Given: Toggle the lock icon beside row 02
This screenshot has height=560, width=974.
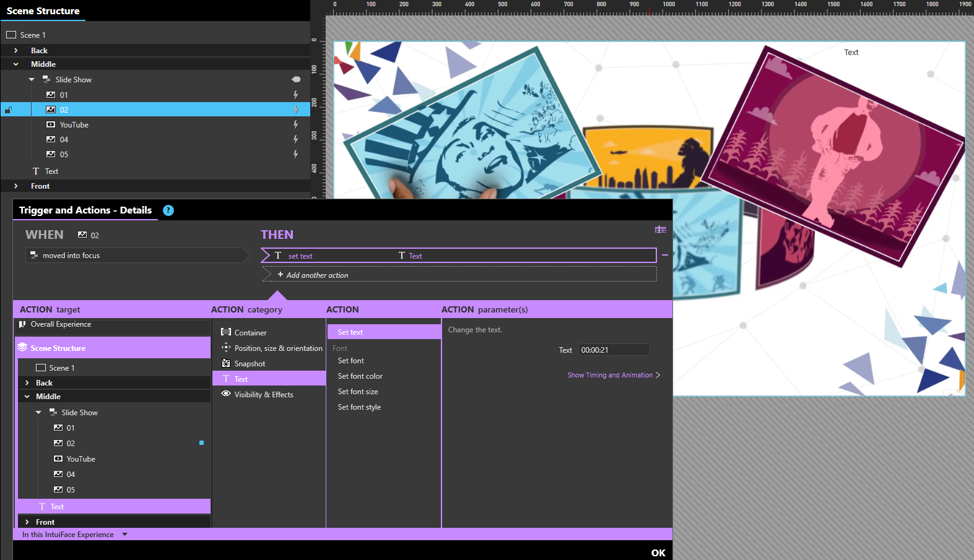Looking at the screenshot, I should 9,110.
